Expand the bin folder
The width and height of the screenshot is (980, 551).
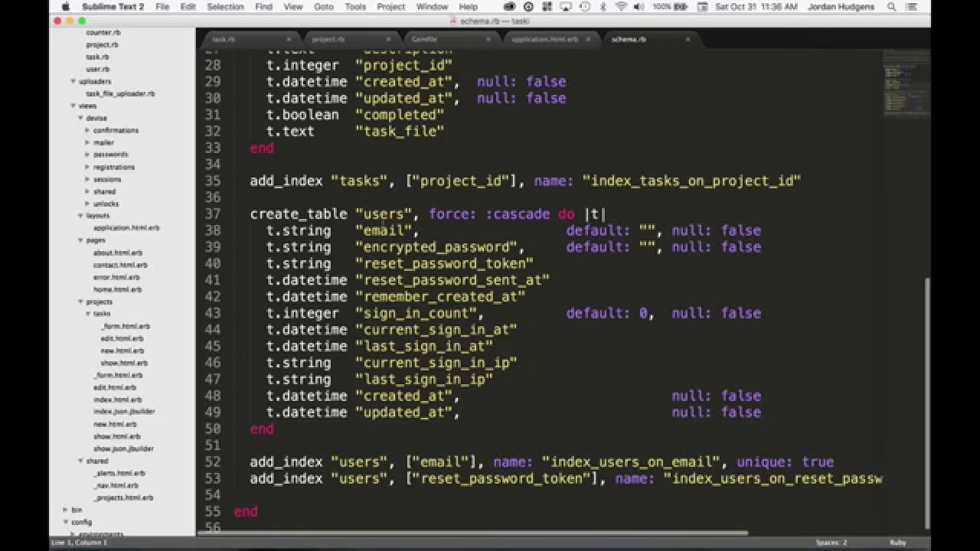(x=66, y=510)
